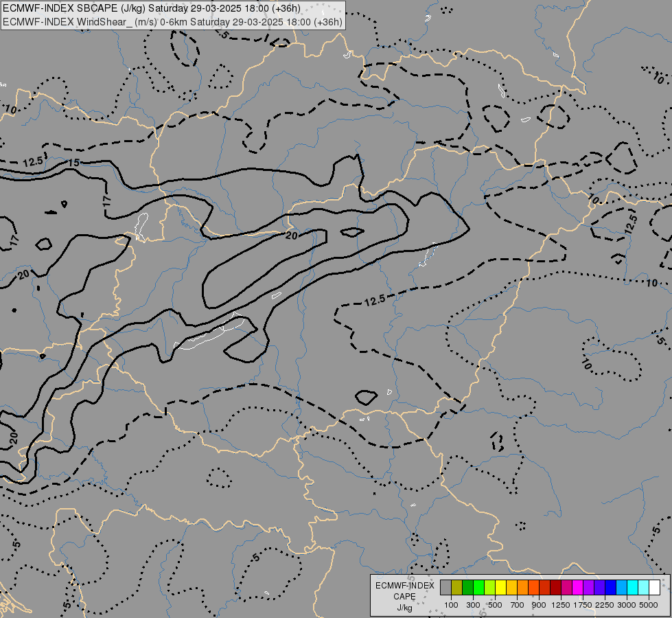Pick the lime yellow-green legend swatch
The height and width of the screenshot is (618, 672).
[490, 587]
